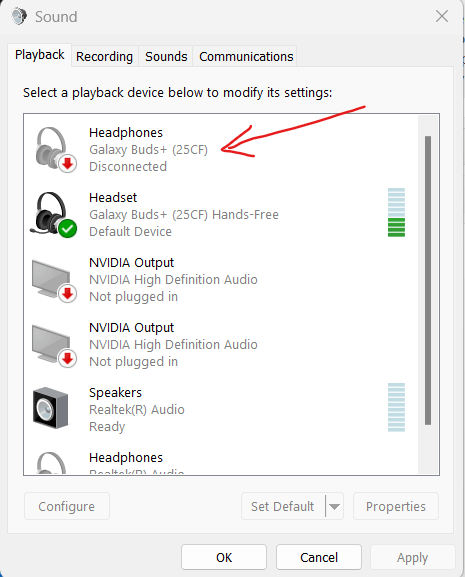
Task: Click the OK button
Action: tap(224, 557)
